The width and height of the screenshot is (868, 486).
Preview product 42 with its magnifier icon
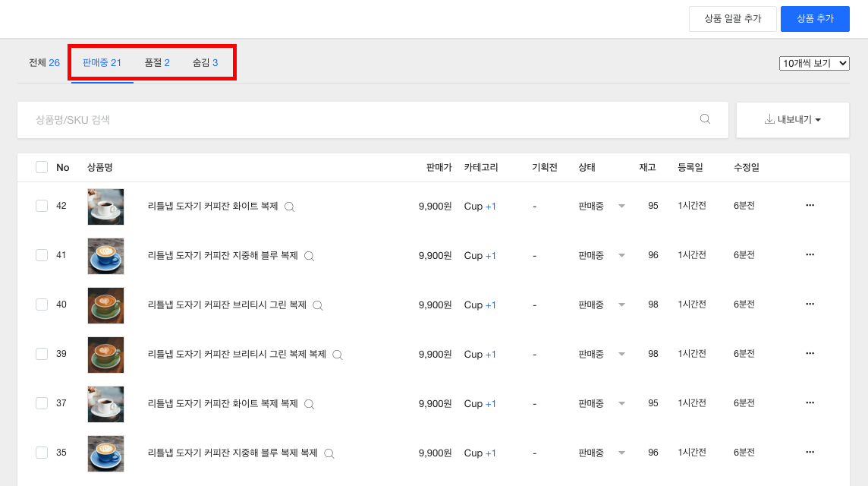(x=289, y=207)
